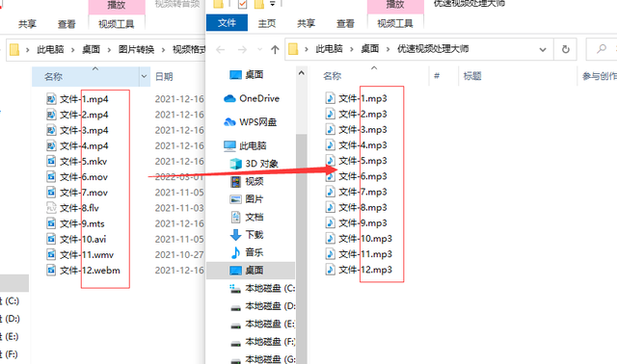Select highlighted 桌面 item under 此电脑

251,270
